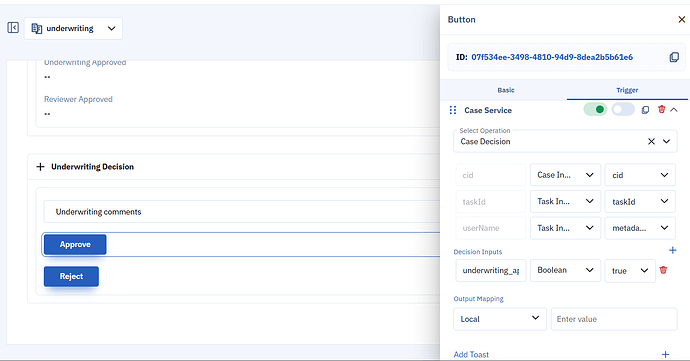
Task: Open the cid value dropdown
Action: (640, 175)
